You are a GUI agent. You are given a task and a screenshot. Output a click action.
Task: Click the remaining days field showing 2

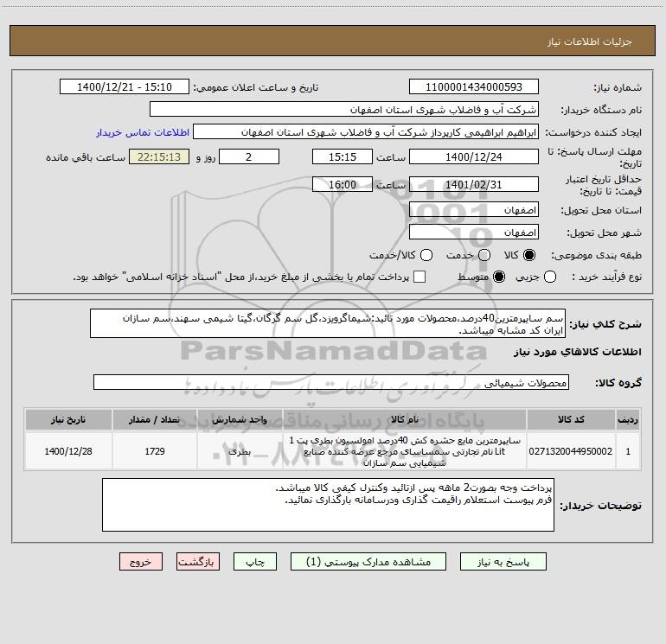click(x=249, y=156)
